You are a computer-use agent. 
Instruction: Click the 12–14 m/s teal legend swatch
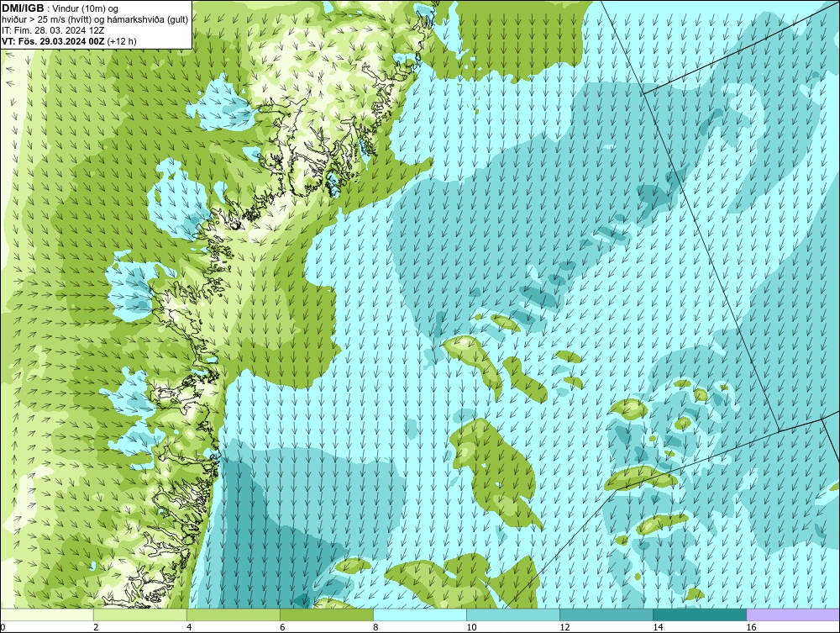606,615
